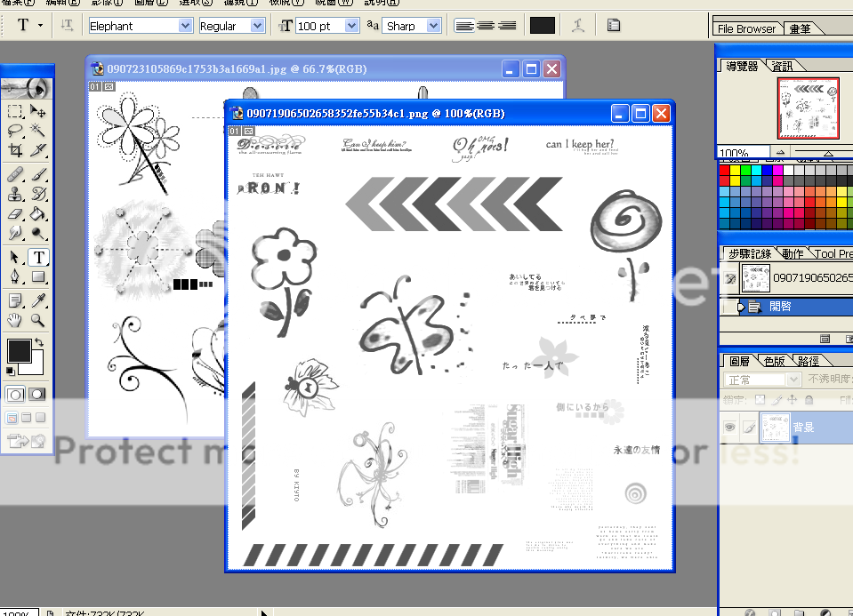
Task: Select the Paint Bucket tool
Action: pyautogui.click(x=38, y=213)
